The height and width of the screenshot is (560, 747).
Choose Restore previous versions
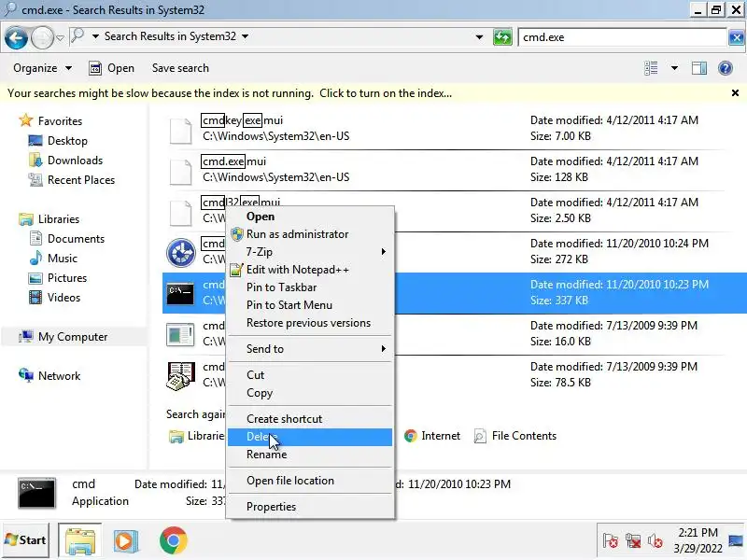[x=310, y=323]
